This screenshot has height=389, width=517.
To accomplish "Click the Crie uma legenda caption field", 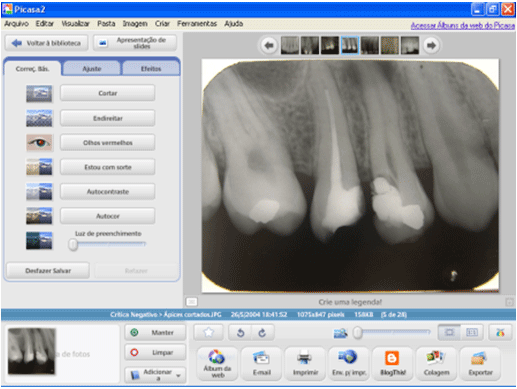I will pyautogui.click(x=350, y=302).
